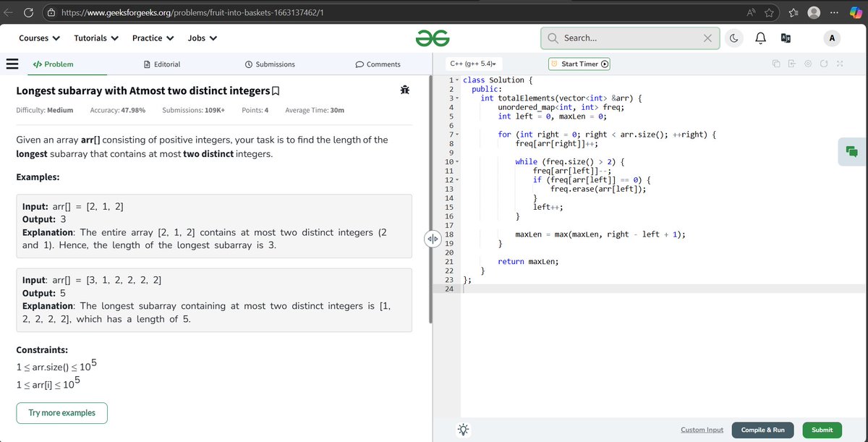Open editor settings gear
Viewport: 868px width, 442px height.
pos(808,64)
